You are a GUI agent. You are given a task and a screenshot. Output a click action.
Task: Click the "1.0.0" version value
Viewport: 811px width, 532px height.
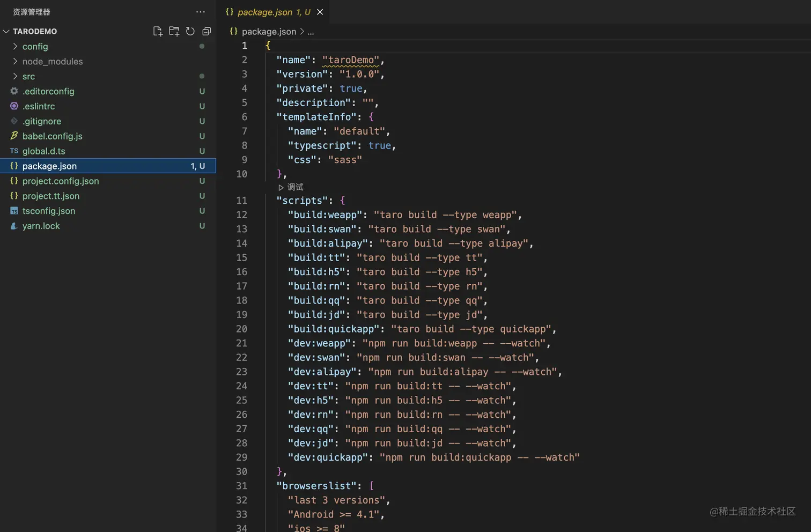[x=359, y=74]
